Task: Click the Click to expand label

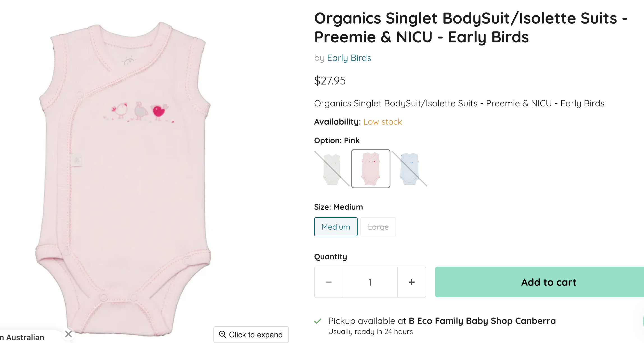Action: [x=256, y=335]
